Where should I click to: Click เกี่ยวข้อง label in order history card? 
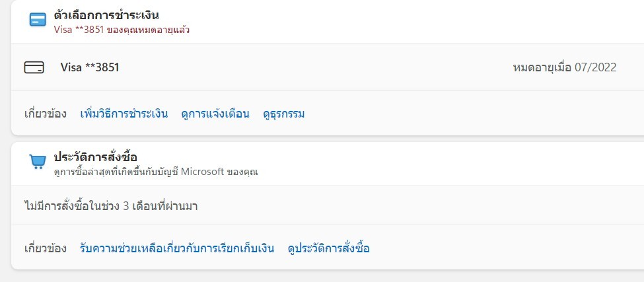pyautogui.click(x=46, y=249)
